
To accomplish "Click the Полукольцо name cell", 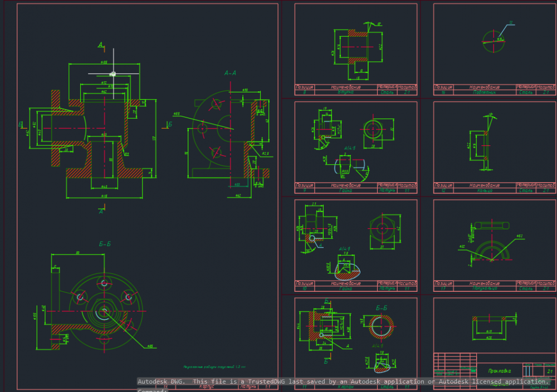I will click(x=484, y=288).
